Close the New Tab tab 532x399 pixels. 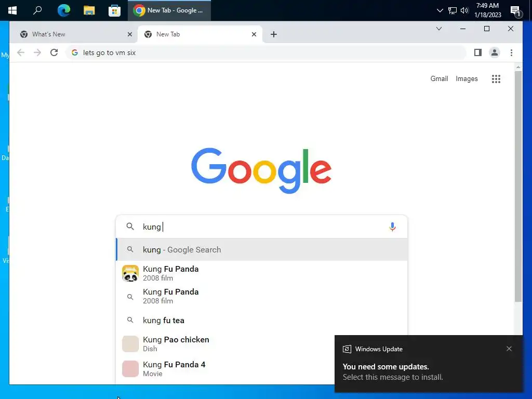[x=254, y=34]
